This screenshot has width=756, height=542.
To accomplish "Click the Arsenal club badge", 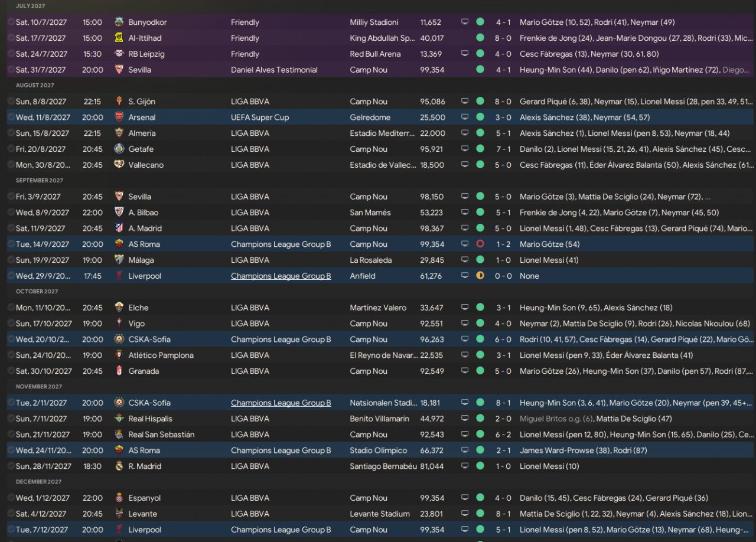I will tap(119, 117).
